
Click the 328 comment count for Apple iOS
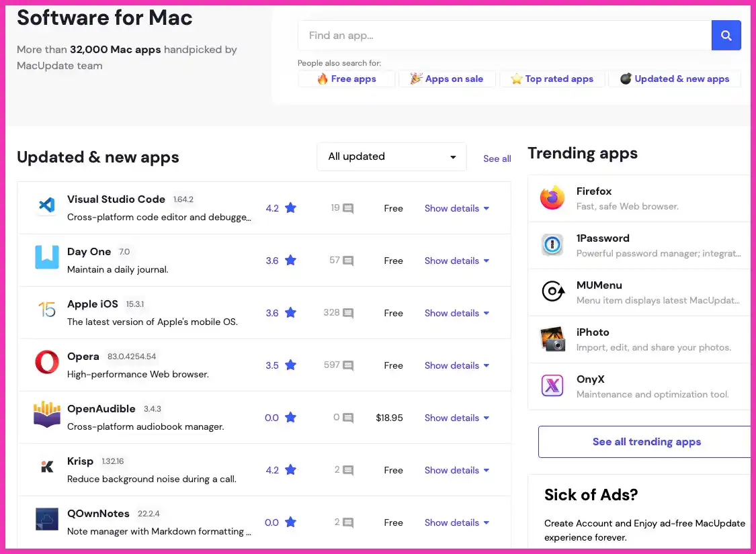pos(331,313)
